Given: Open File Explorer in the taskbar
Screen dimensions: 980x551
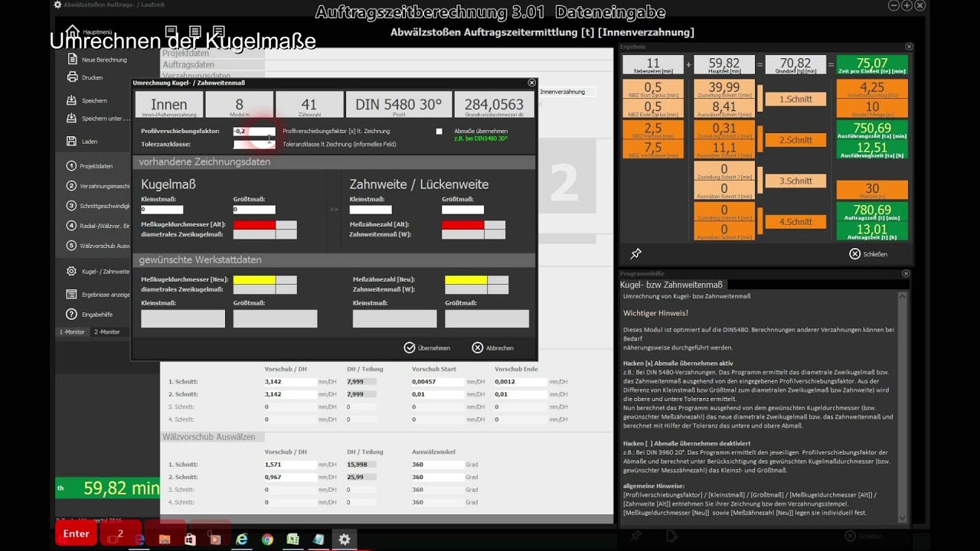Looking at the screenshot, I should pos(164,540).
